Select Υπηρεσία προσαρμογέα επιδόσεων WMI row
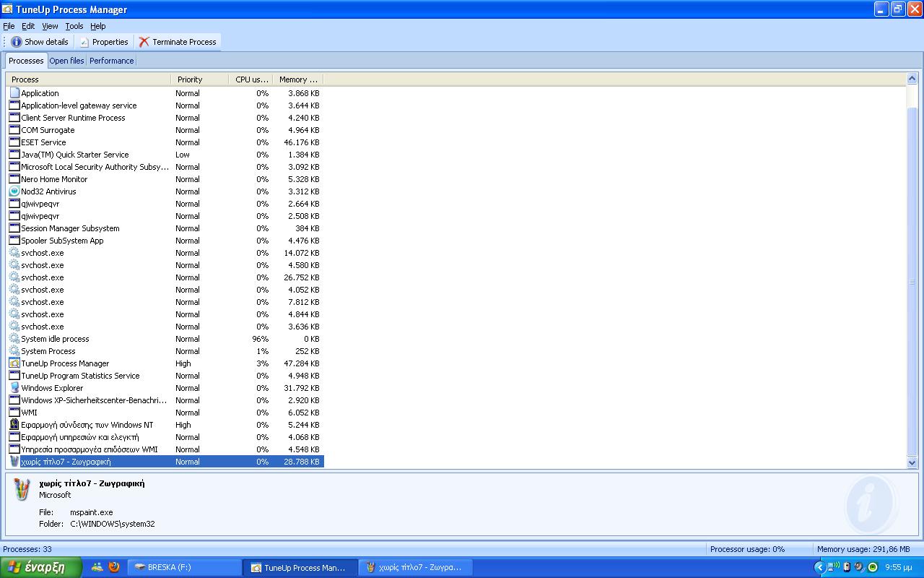The width and height of the screenshot is (924, 578). point(165,449)
